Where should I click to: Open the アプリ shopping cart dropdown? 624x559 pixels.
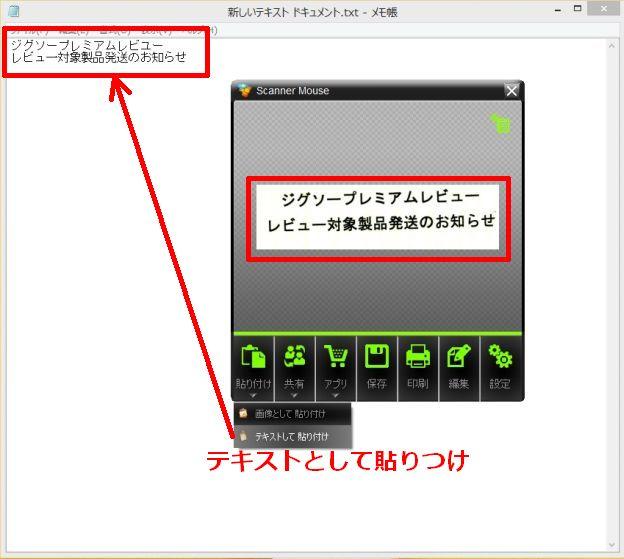click(335, 368)
